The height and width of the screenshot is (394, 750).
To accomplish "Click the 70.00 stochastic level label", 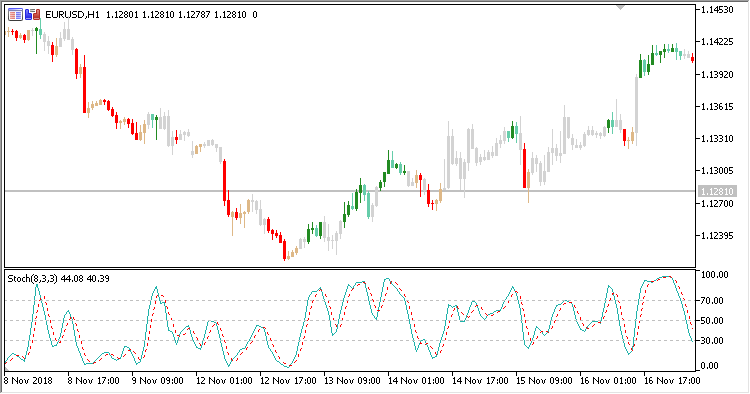I will (712, 301).
